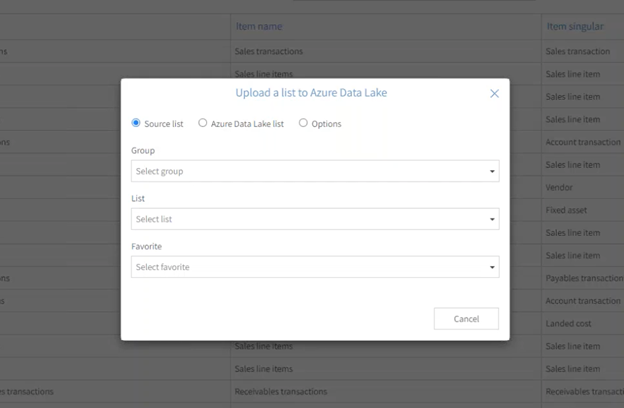Click the Cancel button
The image size is (624, 408).
coord(466,318)
